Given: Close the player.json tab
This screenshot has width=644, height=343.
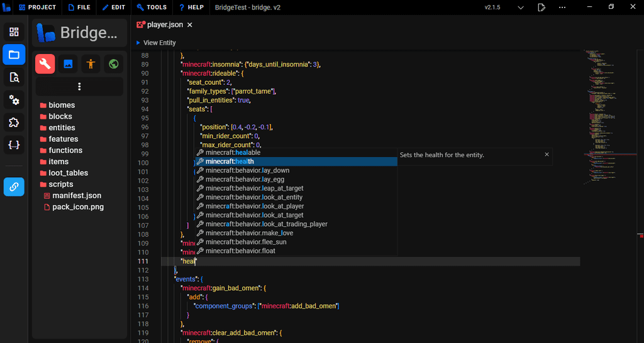Looking at the screenshot, I should click(190, 24).
